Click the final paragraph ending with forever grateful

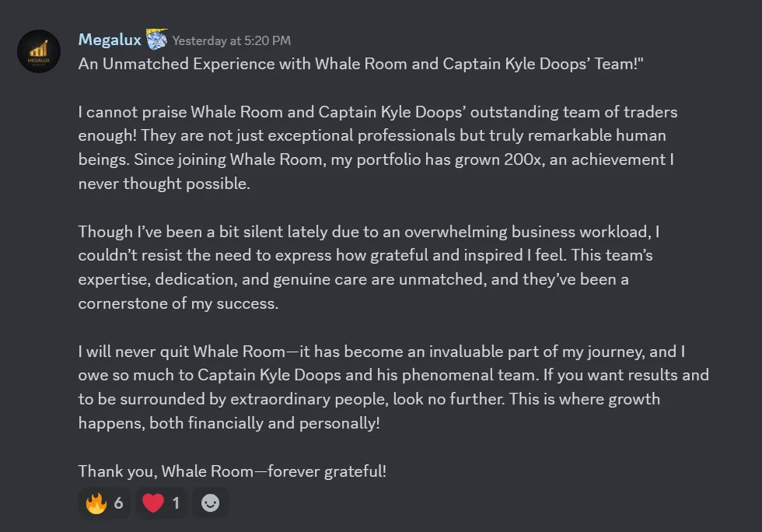click(233, 471)
